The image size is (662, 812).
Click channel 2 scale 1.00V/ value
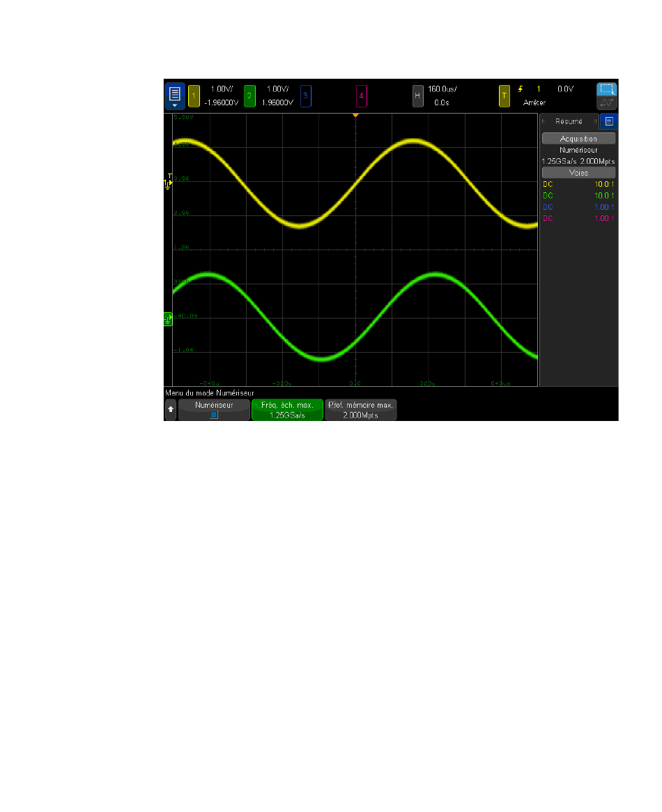(x=277, y=89)
